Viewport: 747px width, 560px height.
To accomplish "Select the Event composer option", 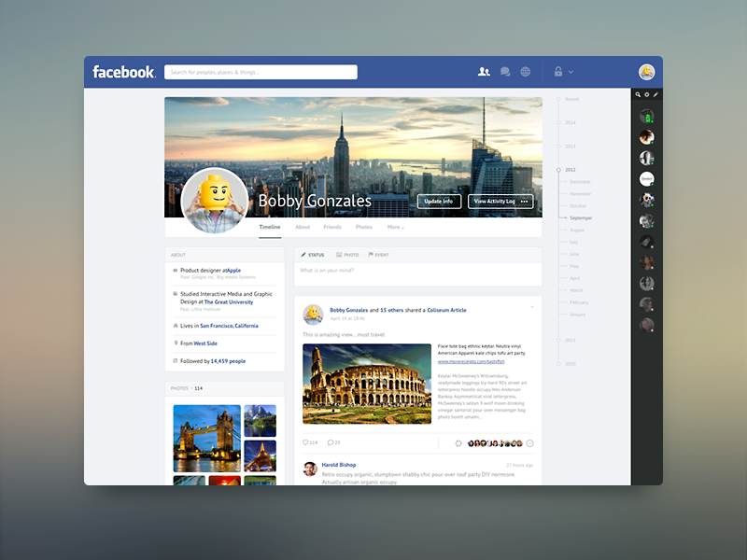I will pos(378,255).
